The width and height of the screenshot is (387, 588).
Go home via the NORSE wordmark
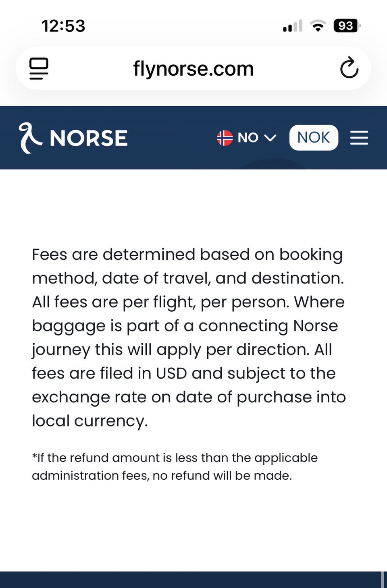[89, 138]
